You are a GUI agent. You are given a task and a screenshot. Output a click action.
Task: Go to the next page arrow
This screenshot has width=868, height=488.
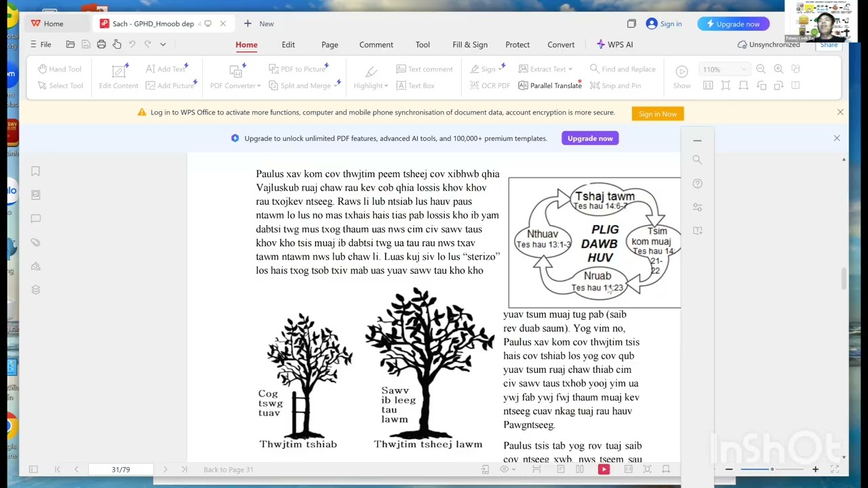click(x=165, y=469)
